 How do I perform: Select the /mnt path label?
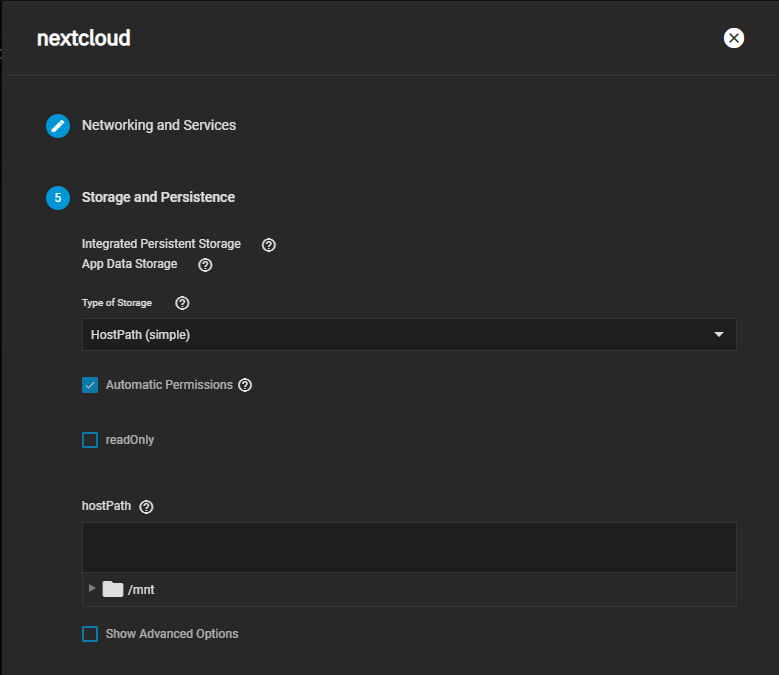(141, 590)
